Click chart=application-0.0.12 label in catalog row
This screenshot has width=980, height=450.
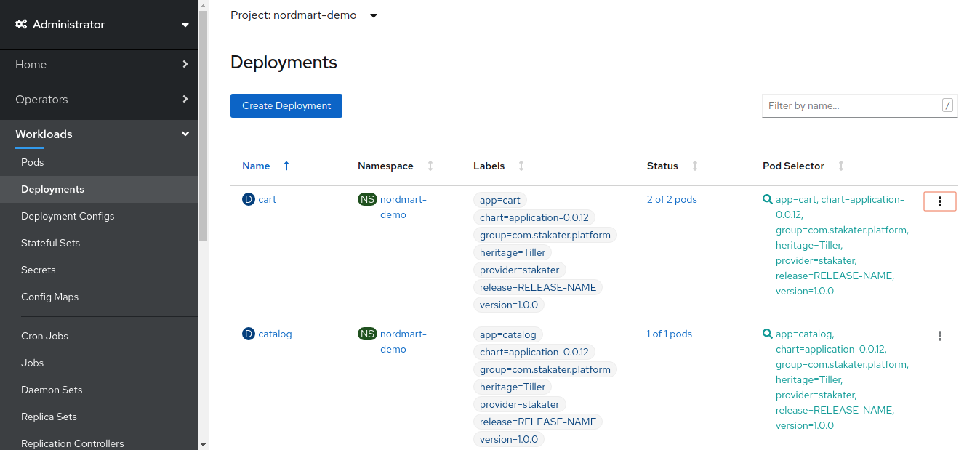pos(534,352)
